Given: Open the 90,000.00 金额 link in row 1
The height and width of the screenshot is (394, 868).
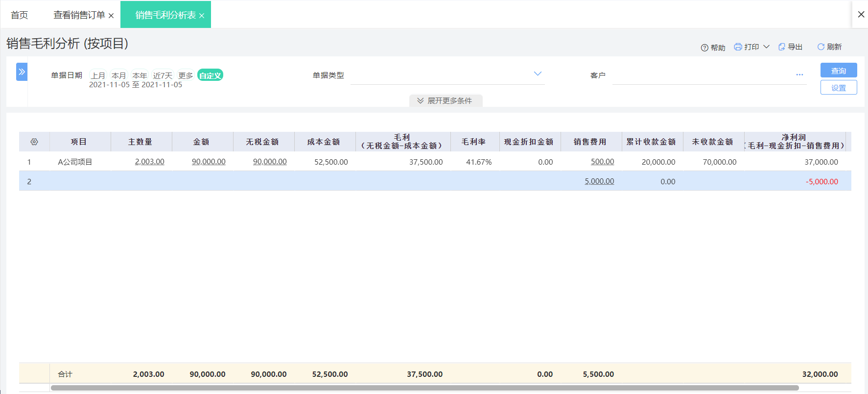Looking at the screenshot, I should point(209,162).
